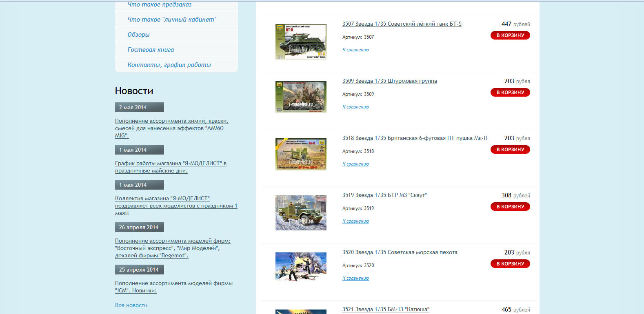Click the '2 мая 2014' date label
The image size is (644, 314).
pyautogui.click(x=140, y=107)
